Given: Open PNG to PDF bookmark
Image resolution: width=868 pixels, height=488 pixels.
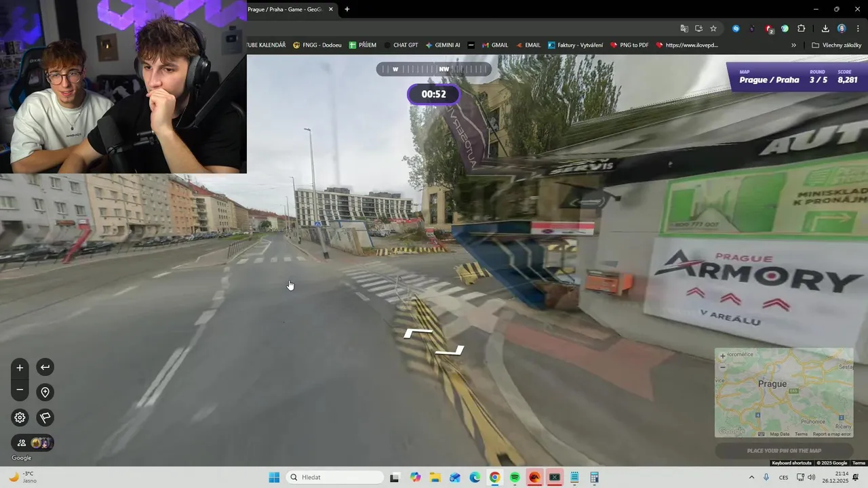Looking at the screenshot, I should click(629, 45).
